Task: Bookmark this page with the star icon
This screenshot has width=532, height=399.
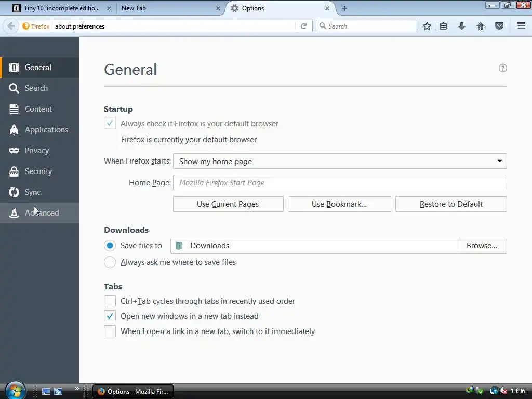Action: pos(427,26)
